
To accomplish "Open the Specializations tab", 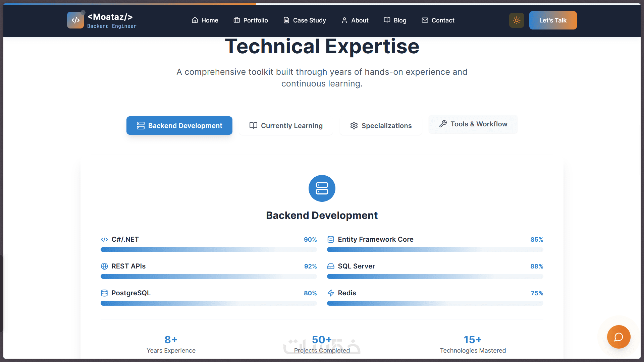I will pos(381,126).
